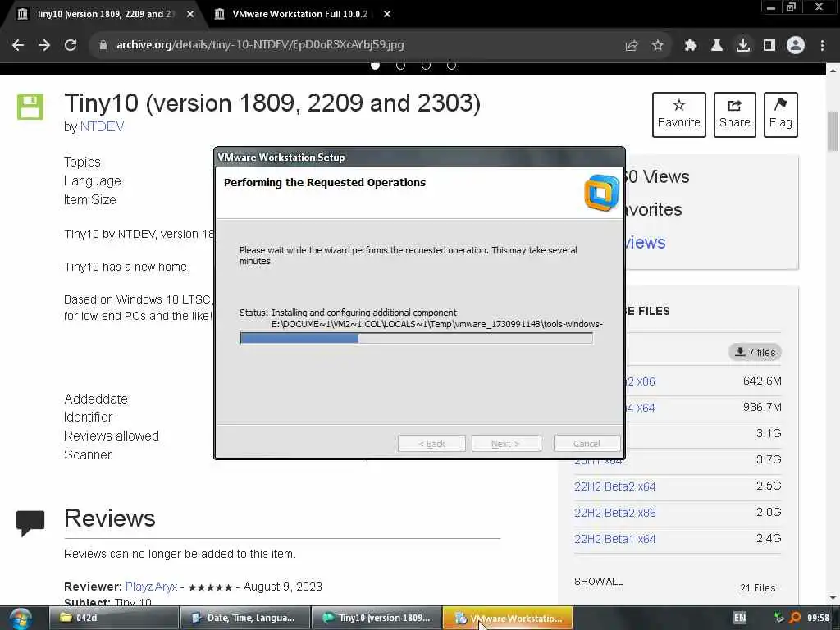The height and width of the screenshot is (630, 840).
Task: Open 22H2 Beta2 x86 download link
Action: coord(615,513)
